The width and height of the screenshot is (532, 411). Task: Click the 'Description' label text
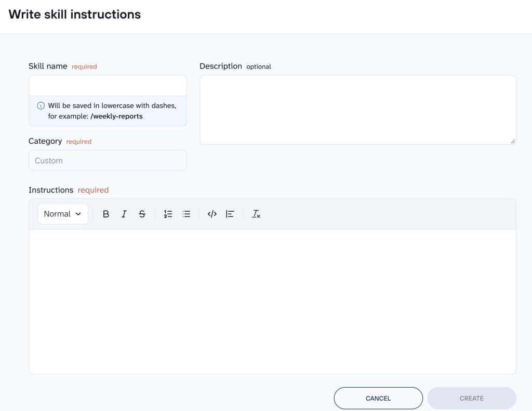click(221, 66)
